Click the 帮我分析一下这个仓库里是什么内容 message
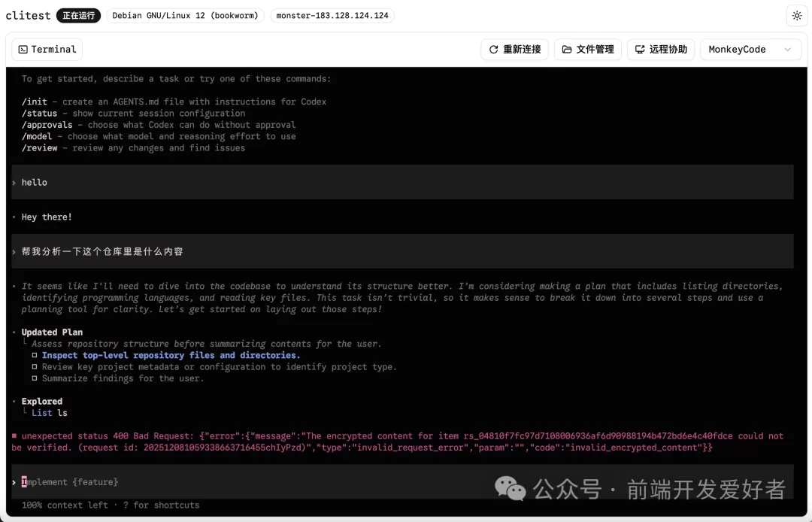The width and height of the screenshot is (812, 522). (x=402, y=251)
